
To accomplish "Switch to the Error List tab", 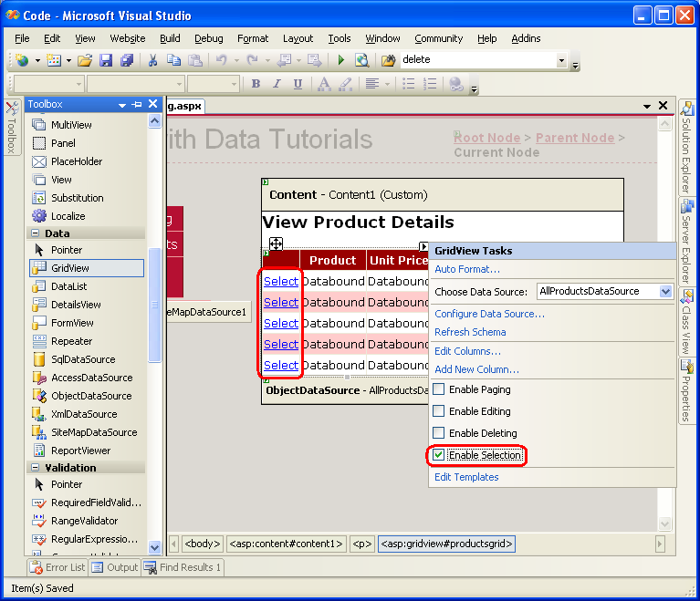I will [x=57, y=567].
